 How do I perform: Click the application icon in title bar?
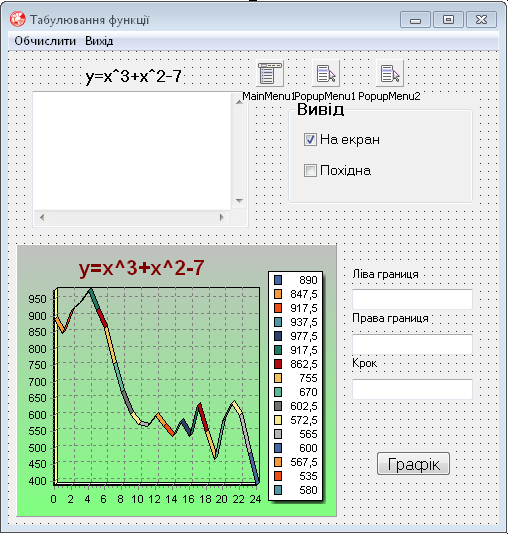coord(17,19)
